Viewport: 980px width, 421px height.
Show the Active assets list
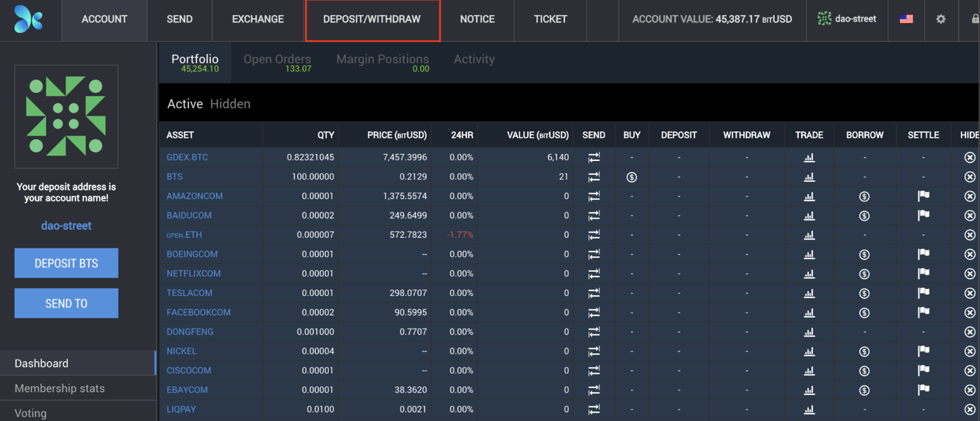pos(185,104)
